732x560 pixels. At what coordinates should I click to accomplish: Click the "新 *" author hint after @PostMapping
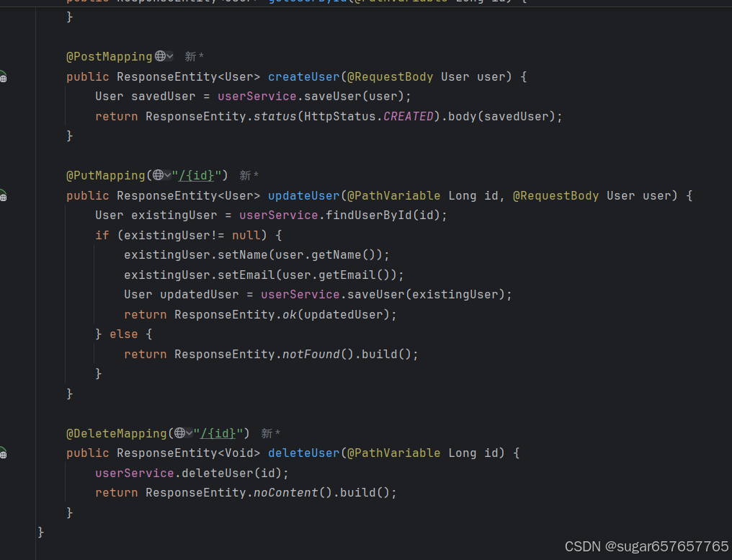click(195, 56)
